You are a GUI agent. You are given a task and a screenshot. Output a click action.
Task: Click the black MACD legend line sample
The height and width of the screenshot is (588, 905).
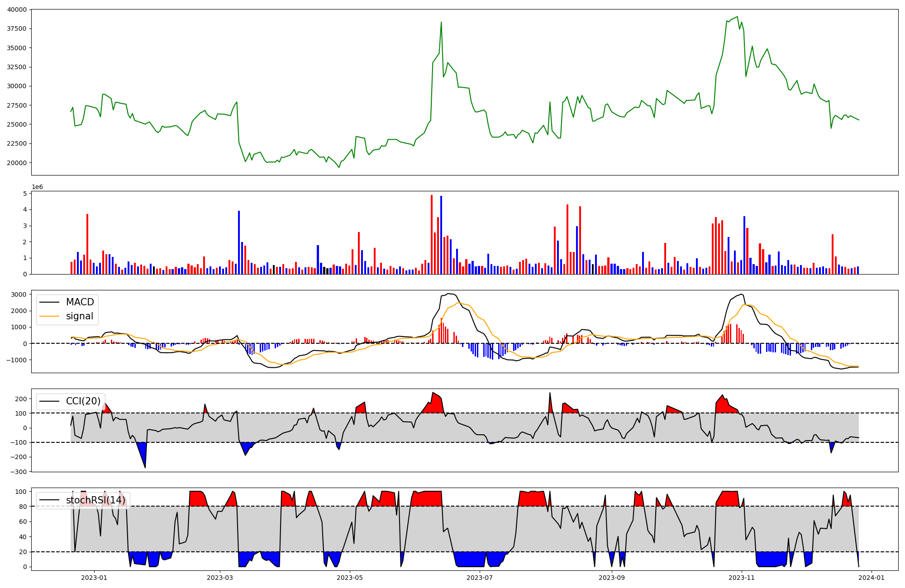tap(49, 302)
